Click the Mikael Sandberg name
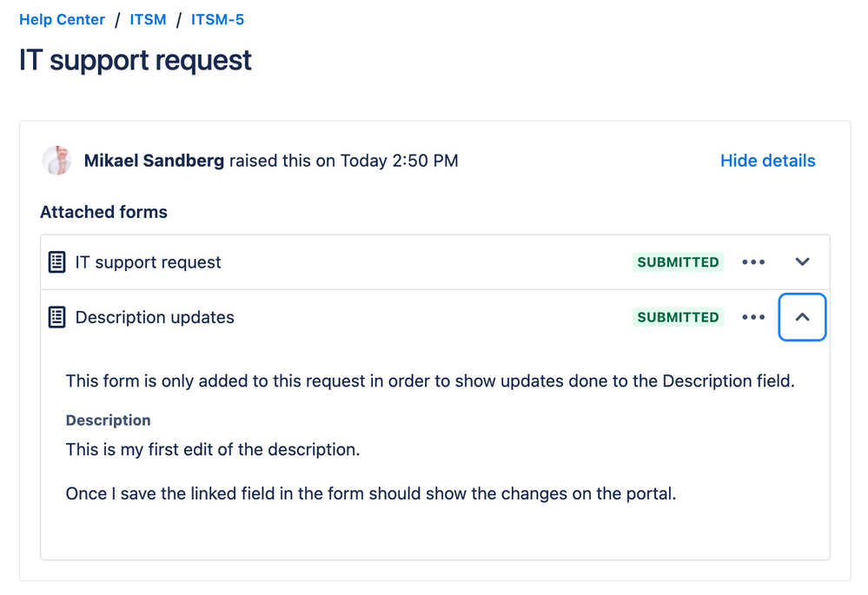 [154, 161]
